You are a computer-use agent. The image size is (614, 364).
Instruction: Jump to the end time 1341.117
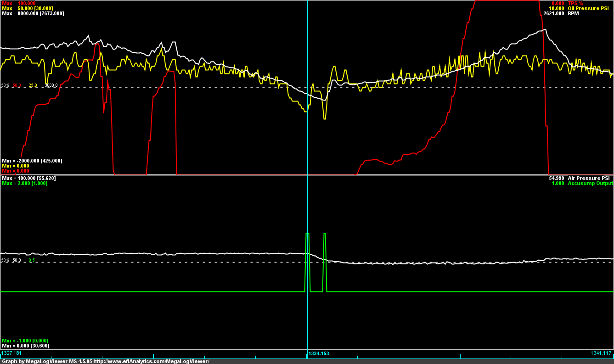click(602, 353)
